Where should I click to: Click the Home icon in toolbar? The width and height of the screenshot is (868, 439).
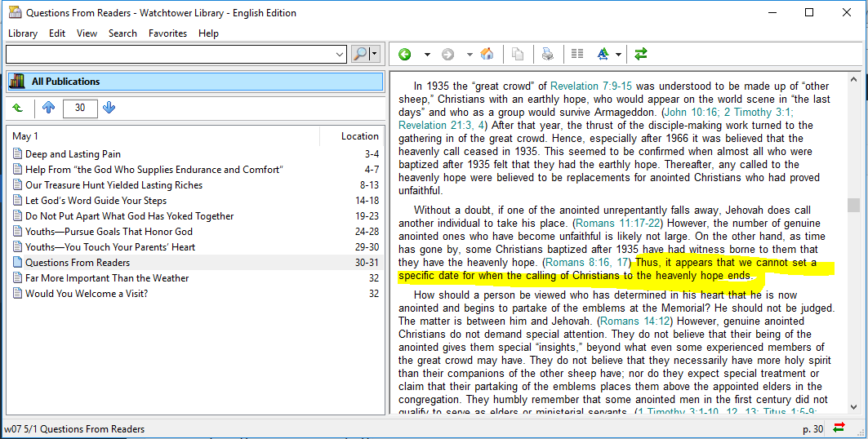(x=487, y=54)
